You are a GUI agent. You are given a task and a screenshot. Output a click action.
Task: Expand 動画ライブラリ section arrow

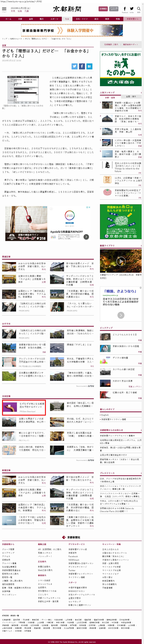tap(141, 246)
